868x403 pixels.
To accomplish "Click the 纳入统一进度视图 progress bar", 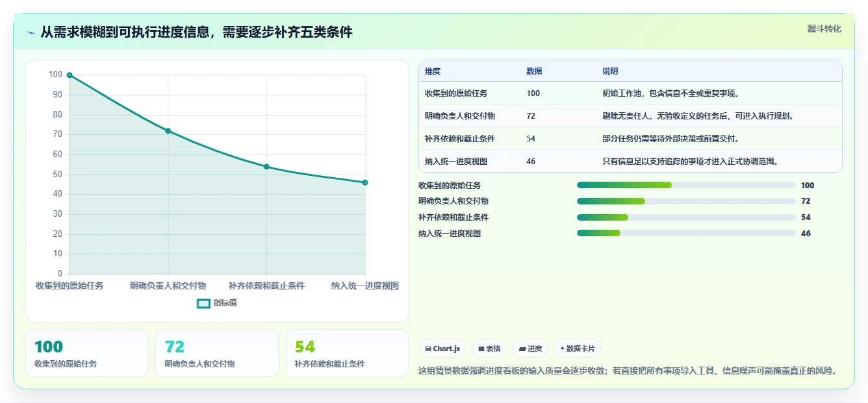I will [686, 234].
